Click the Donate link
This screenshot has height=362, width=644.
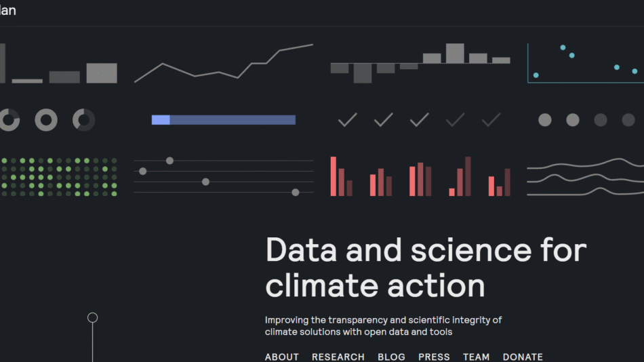point(523,357)
